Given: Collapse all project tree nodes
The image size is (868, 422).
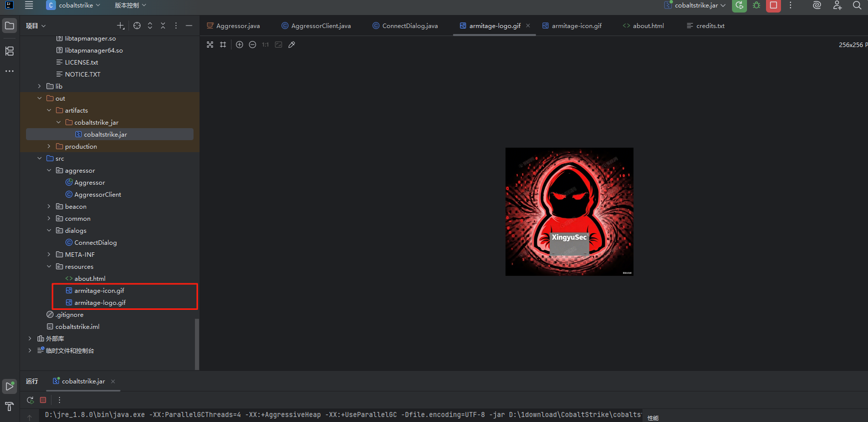Looking at the screenshot, I should point(163,26).
